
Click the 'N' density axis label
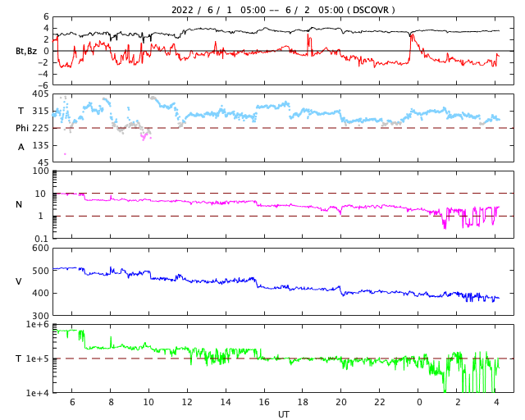click(x=19, y=204)
